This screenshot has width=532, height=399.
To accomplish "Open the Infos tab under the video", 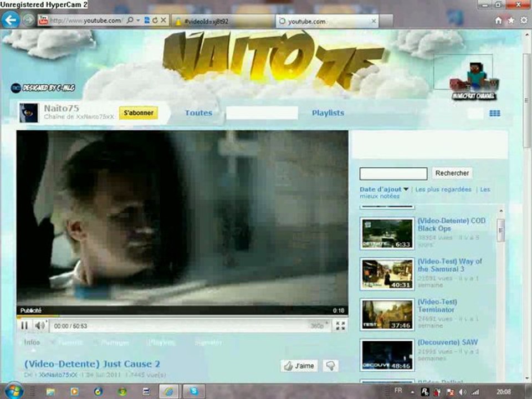I will click(32, 342).
